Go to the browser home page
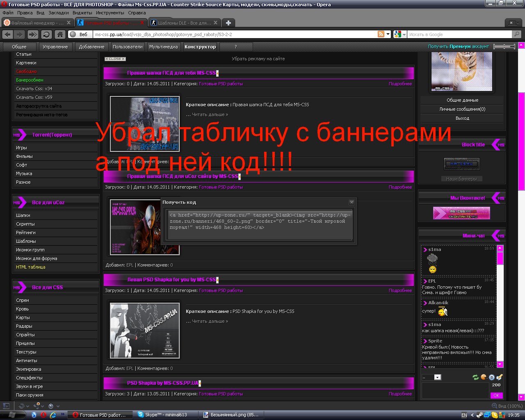Viewport: 525px width, 420px height. 60,34
